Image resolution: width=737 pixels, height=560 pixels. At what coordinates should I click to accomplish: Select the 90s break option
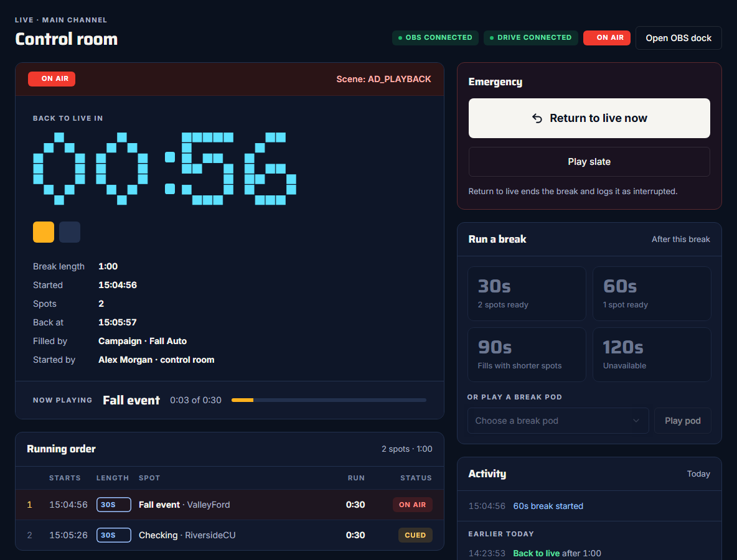(527, 355)
